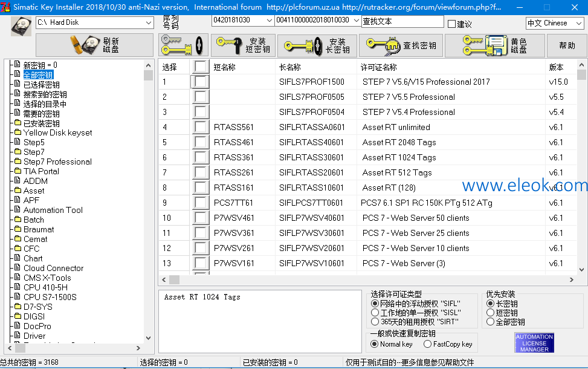Click the folder icon next to Asset
This screenshot has height=369, width=588.
pyautogui.click(x=18, y=191)
